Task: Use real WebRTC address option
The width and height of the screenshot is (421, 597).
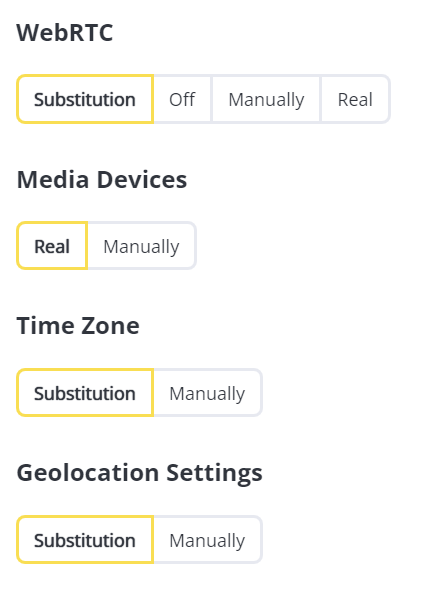Action: pyautogui.click(x=356, y=99)
